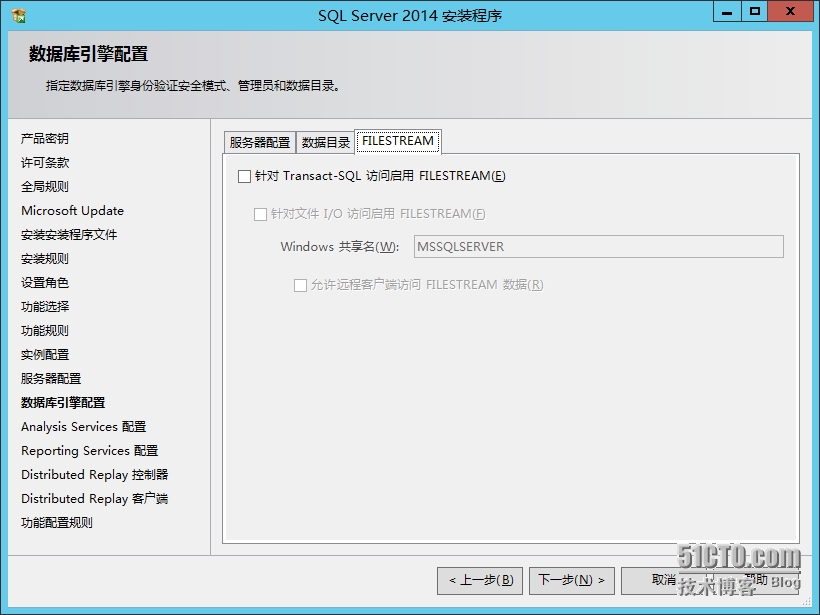Select 实例配置 step in sidebar

click(x=45, y=355)
